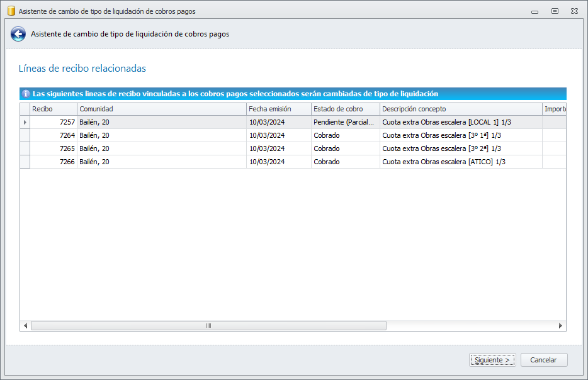Select receipt number 7264 cell

pos(54,135)
